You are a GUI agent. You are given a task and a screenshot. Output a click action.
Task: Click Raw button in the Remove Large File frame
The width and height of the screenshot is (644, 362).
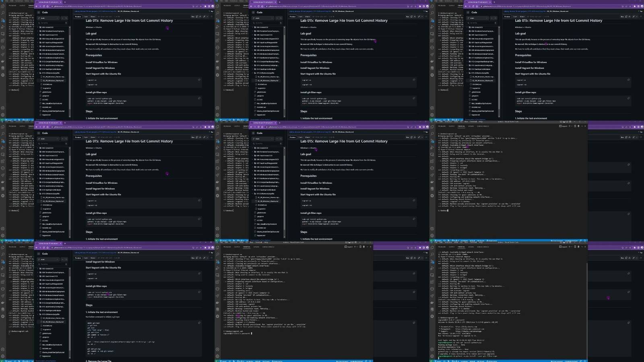[193, 258]
